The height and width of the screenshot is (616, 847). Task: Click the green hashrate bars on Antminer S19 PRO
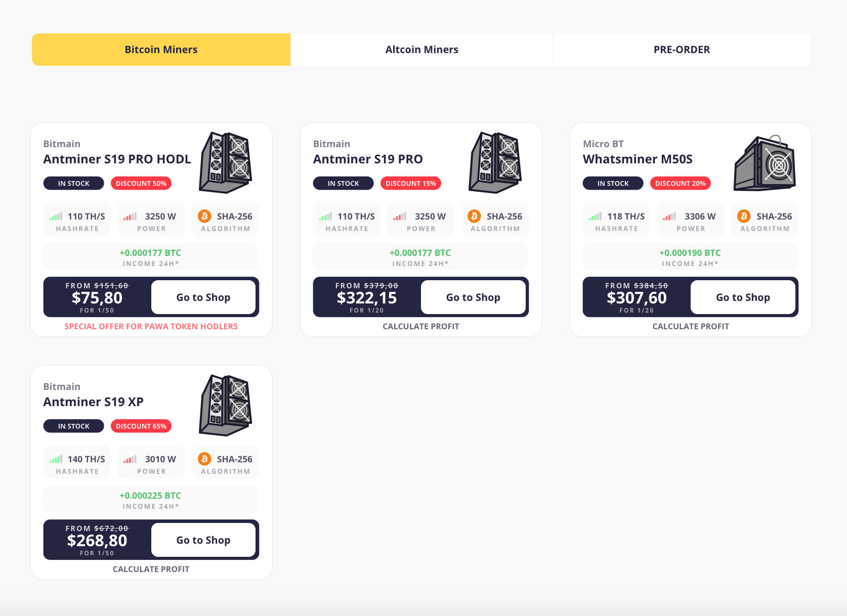coord(325,216)
